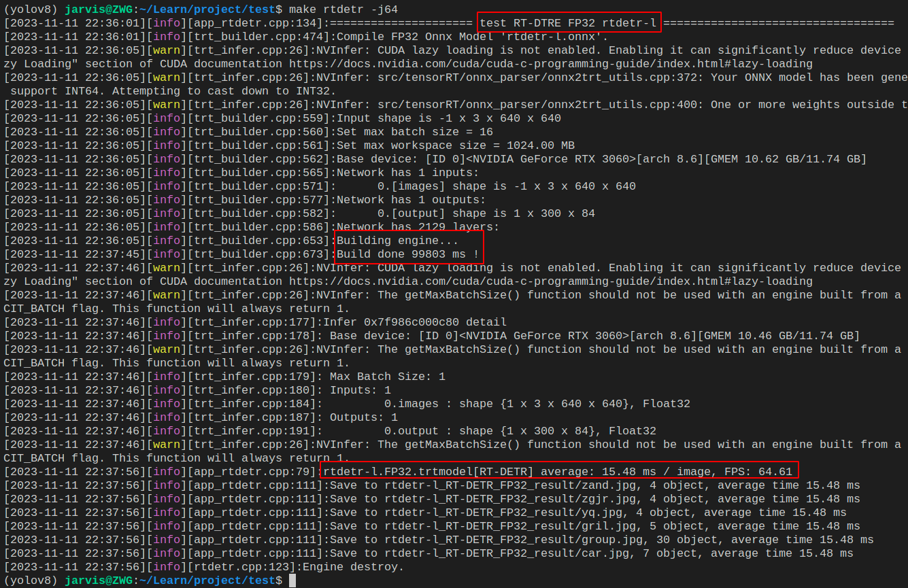Click the 'Set max workspace size = 1024.00 MB' line
The height and width of the screenshot is (588, 908).
pos(456,145)
